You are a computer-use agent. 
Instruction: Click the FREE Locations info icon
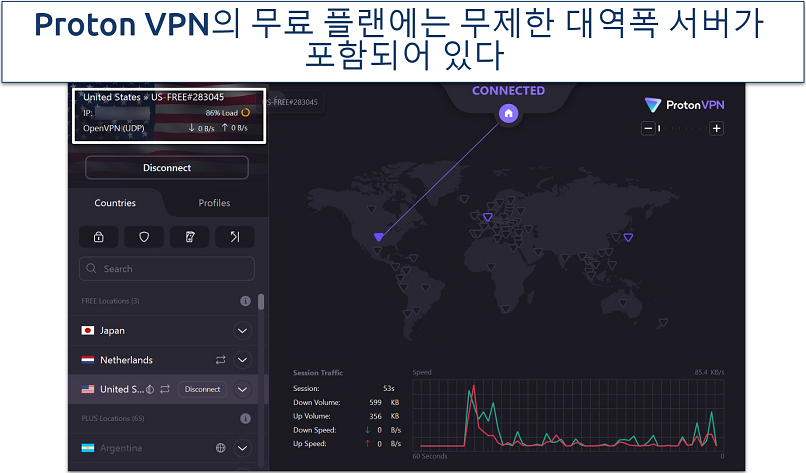[245, 301]
